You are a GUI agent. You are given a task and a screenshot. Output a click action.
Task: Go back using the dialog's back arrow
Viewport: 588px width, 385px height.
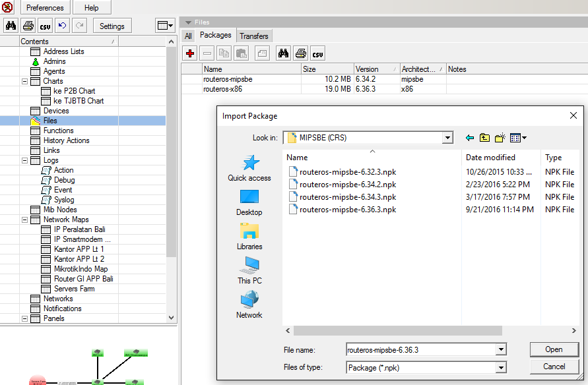469,138
